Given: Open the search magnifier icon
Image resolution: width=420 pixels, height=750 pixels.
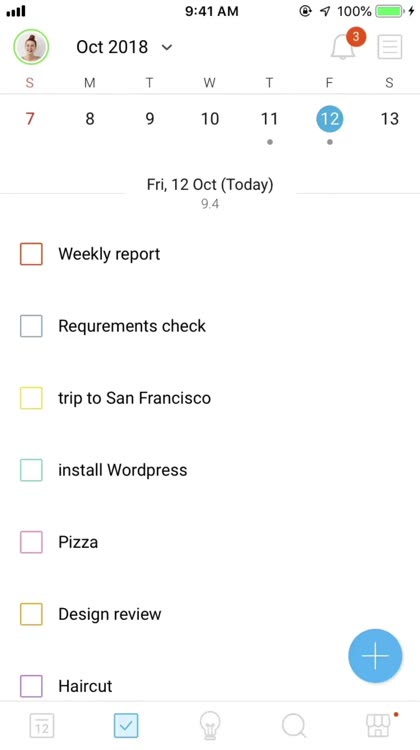Looking at the screenshot, I should (294, 726).
